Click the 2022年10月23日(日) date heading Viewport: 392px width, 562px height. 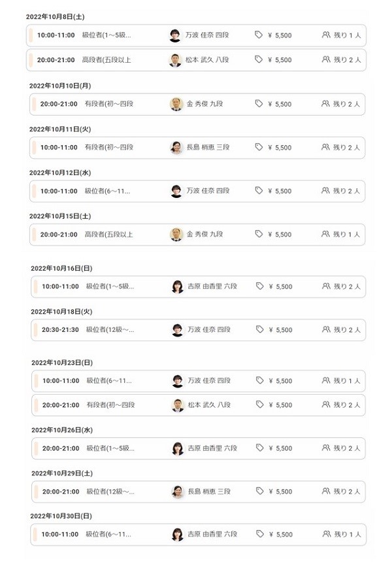[62, 362]
